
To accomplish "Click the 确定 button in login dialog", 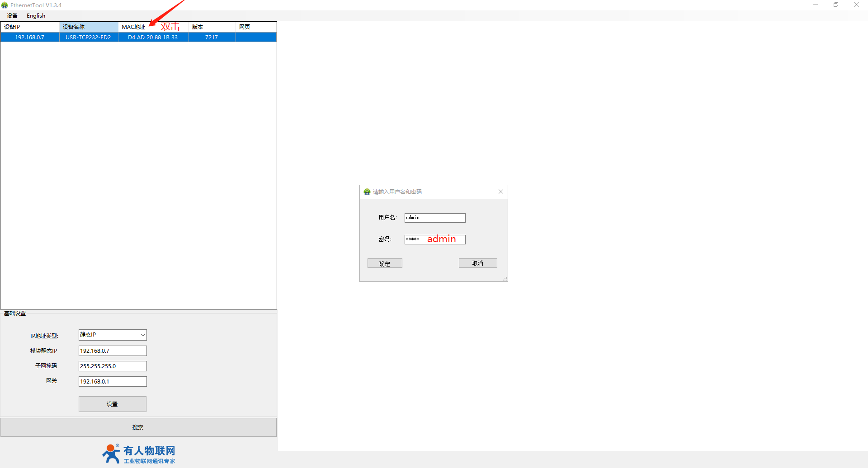I will 385,263.
